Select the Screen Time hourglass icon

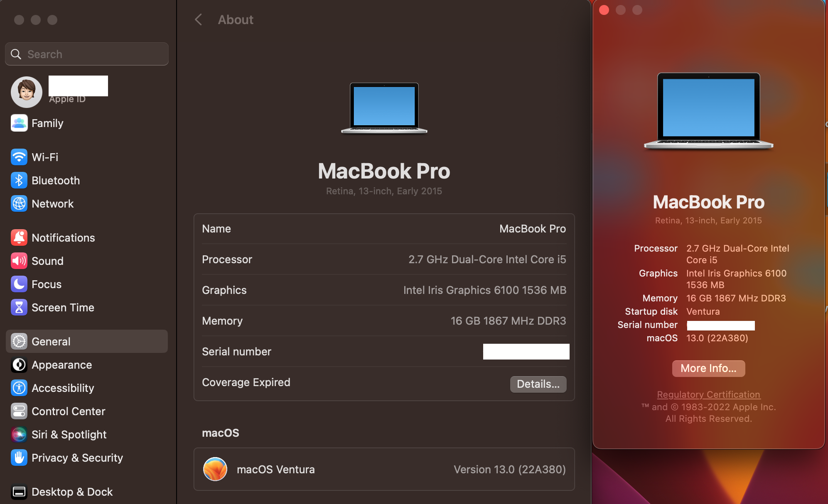(19, 308)
